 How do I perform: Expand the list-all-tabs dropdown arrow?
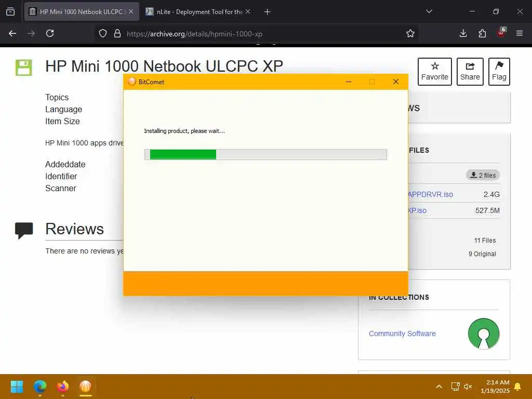(x=429, y=11)
